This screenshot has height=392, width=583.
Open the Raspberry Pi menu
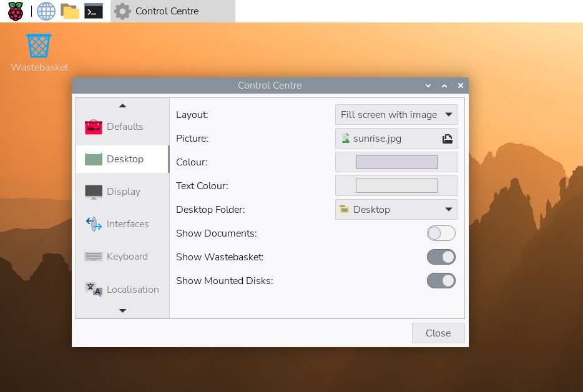click(14, 11)
